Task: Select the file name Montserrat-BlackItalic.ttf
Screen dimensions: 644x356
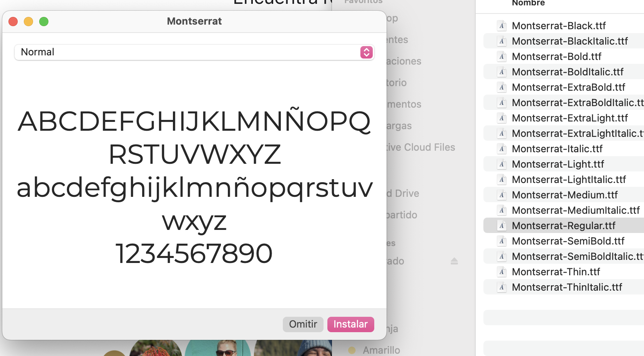Action: (x=570, y=41)
